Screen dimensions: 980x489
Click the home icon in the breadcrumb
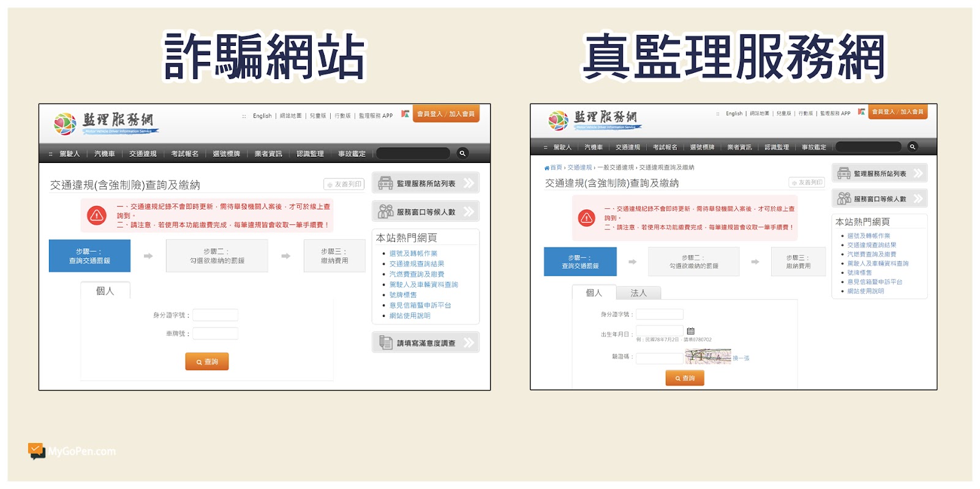[546, 168]
